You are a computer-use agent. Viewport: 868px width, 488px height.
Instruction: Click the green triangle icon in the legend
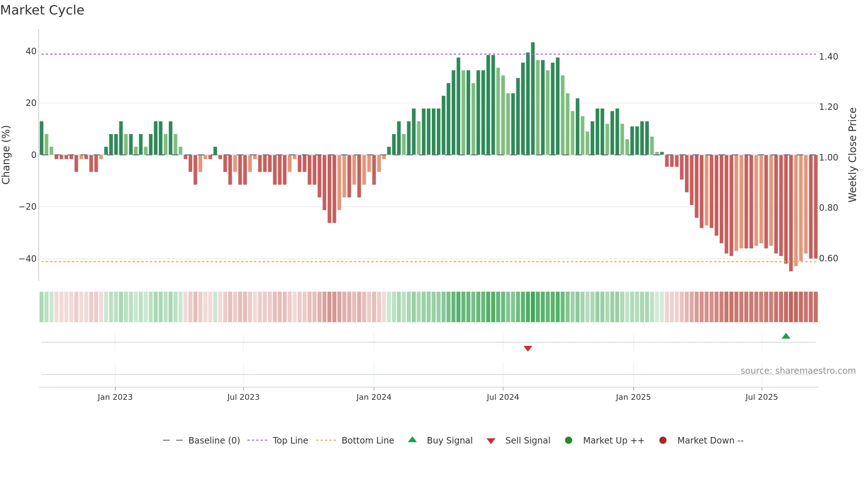coord(412,440)
